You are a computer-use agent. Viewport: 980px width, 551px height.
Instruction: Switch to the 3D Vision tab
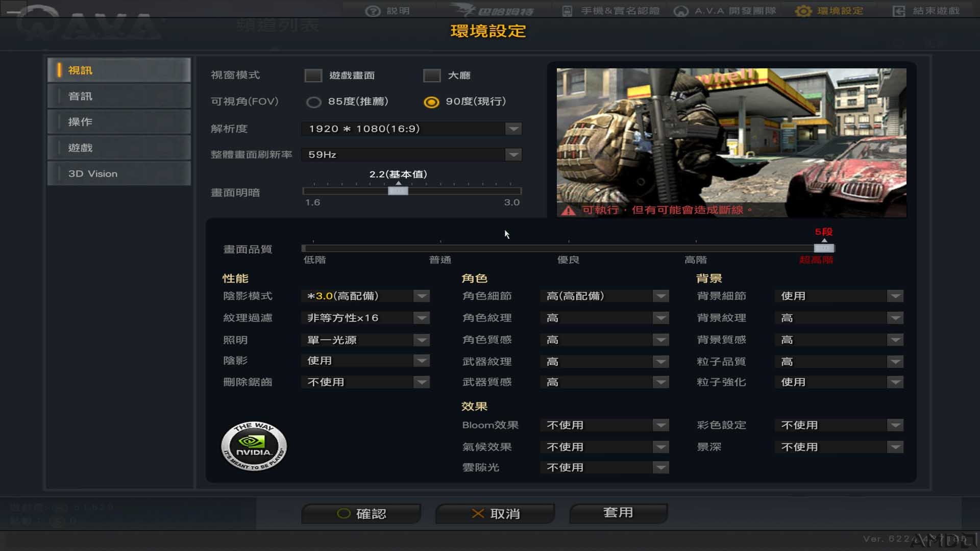(119, 173)
